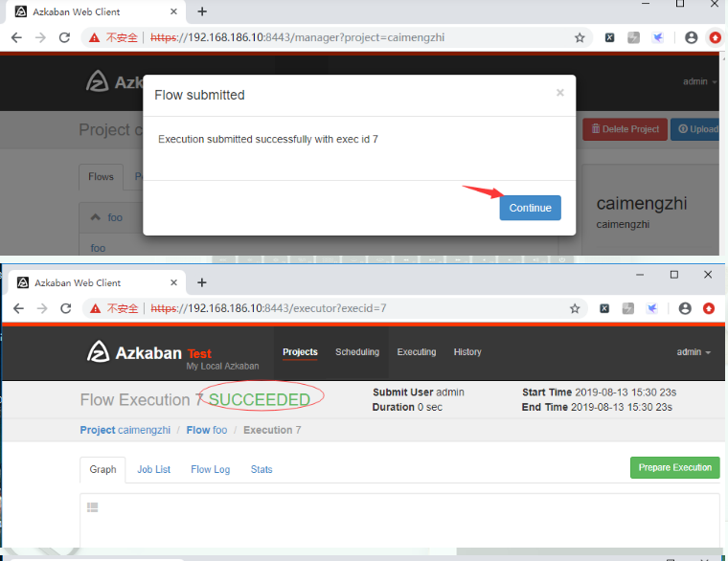Click Flow foo breadcrumb link
This screenshot has height=561, width=728.
[x=207, y=430]
